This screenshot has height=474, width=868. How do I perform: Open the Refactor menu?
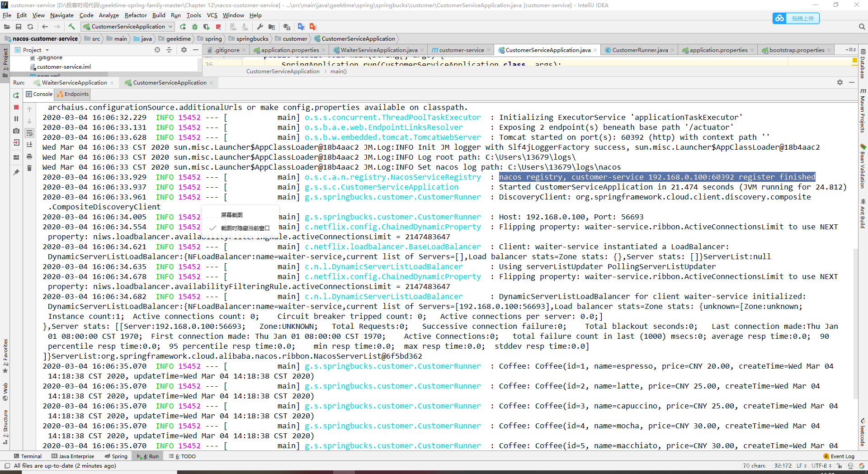(x=136, y=15)
